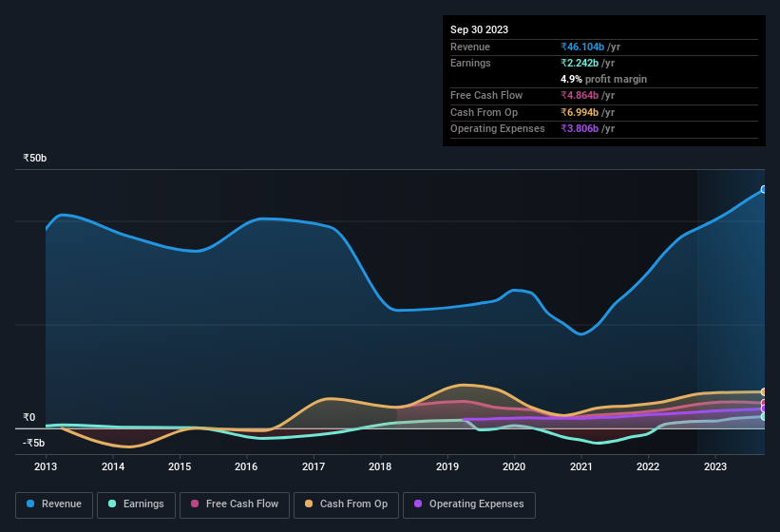Click the 2023 x-axis label
Viewport: 780px width, 532px height.
pos(715,466)
